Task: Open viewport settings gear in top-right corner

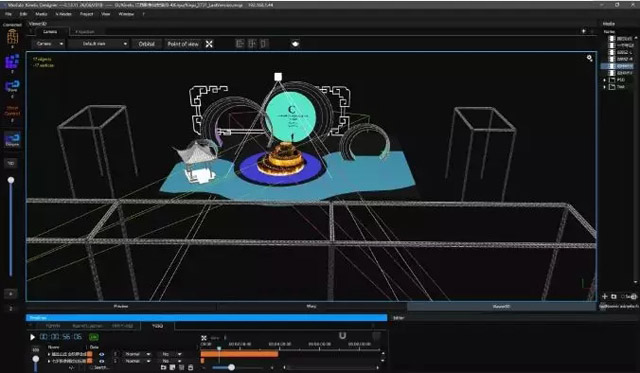Action: tap(589, 58)
